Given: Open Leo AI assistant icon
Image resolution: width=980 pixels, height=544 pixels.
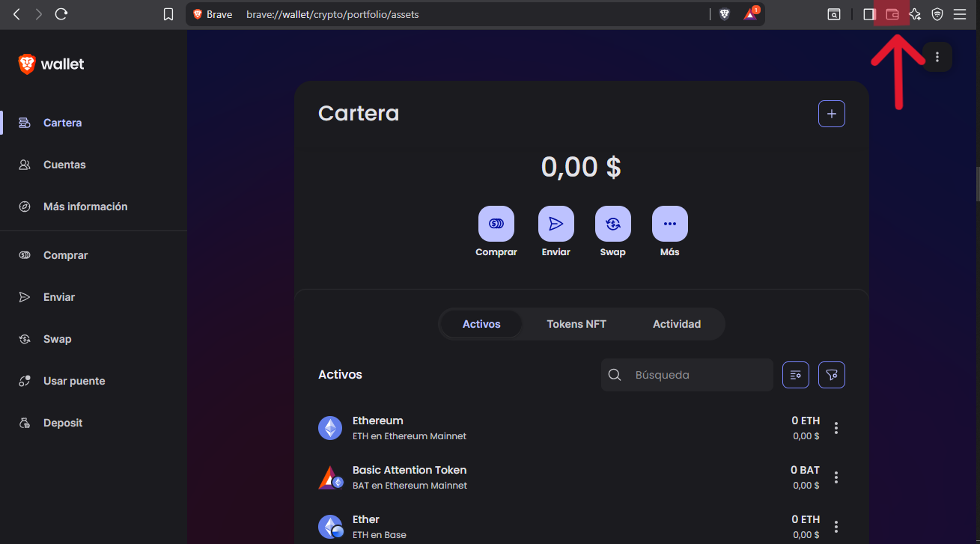Looking at the screenshot, I should coord(914,14).
